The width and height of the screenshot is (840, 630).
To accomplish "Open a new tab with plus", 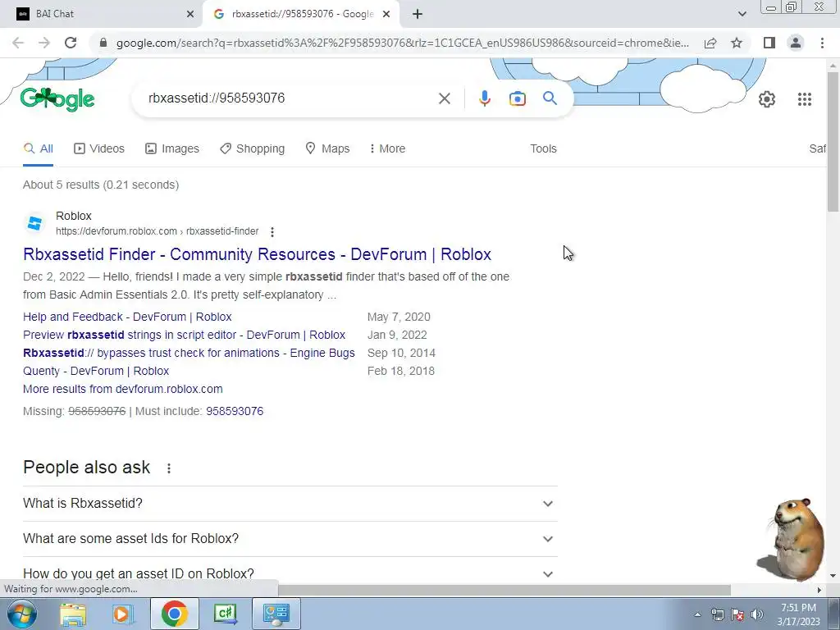I will [x=418, y=14].
